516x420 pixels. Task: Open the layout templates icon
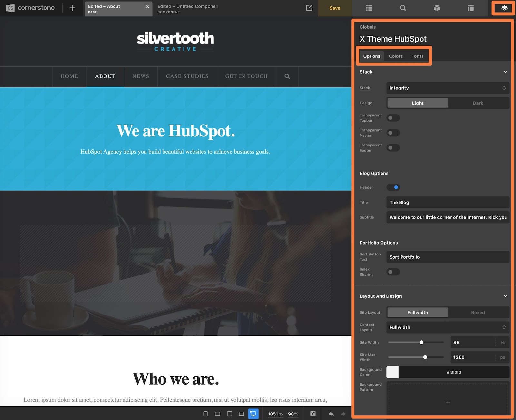tap(471, 8)
